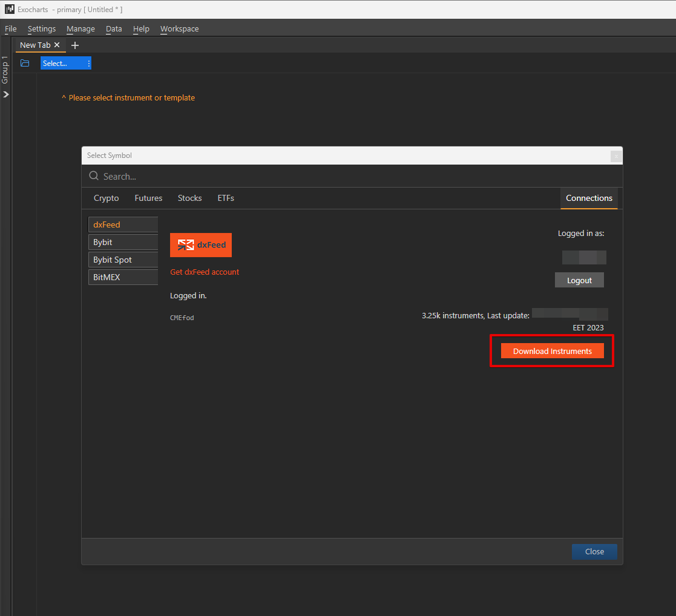Image resolution: width=676 pixels, height=616 pixels.
Task: Expand the Group 1 side panel arrow
Action: [5, 94]
